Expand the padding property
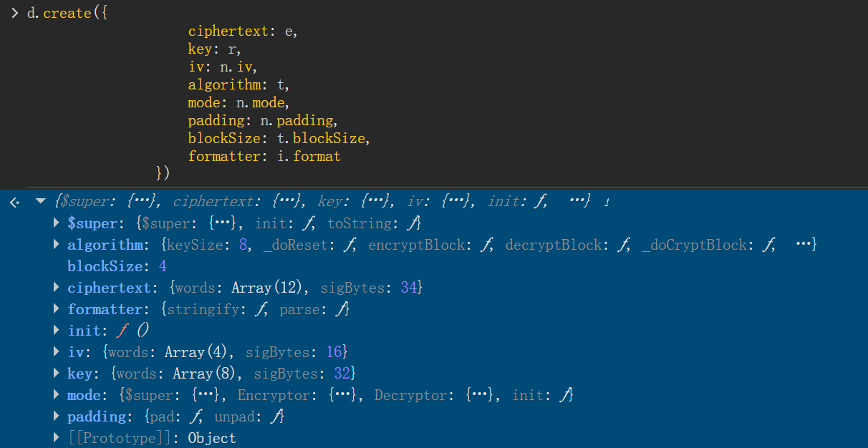The width and height of the screenshot is (868, 448). (x=57, y=417)
